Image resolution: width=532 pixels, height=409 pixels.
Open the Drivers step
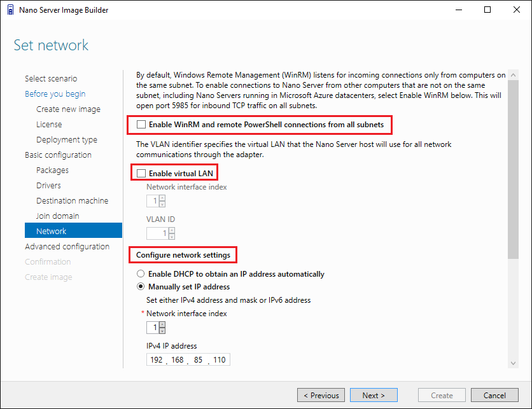(x=48, y=186)
